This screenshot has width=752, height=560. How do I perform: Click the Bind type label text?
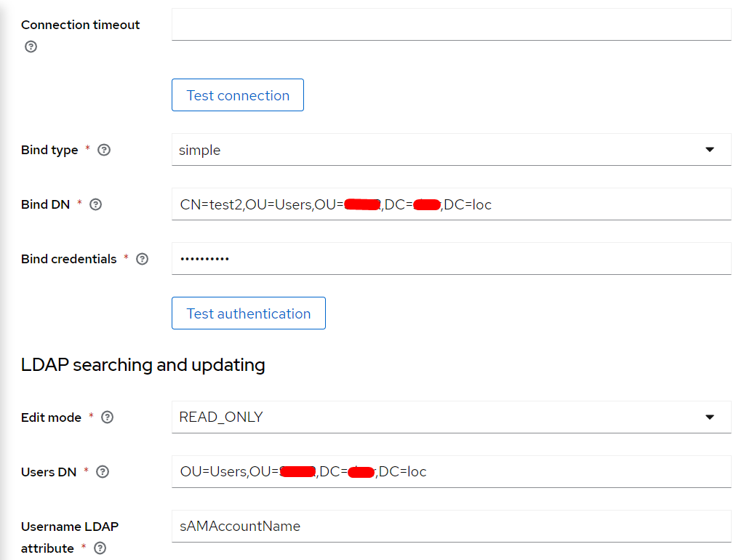[x=49, y=150]
